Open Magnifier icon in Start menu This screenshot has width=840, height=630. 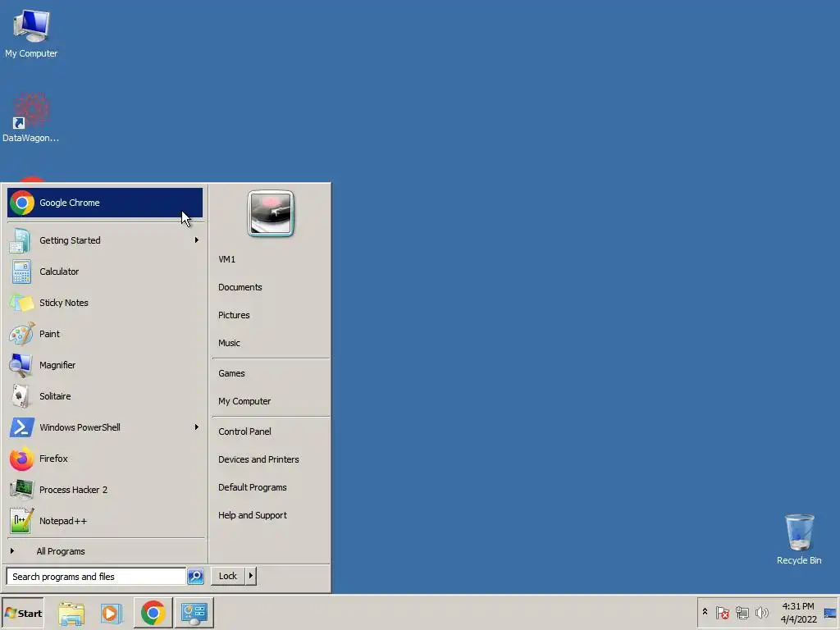pos(21,365)
